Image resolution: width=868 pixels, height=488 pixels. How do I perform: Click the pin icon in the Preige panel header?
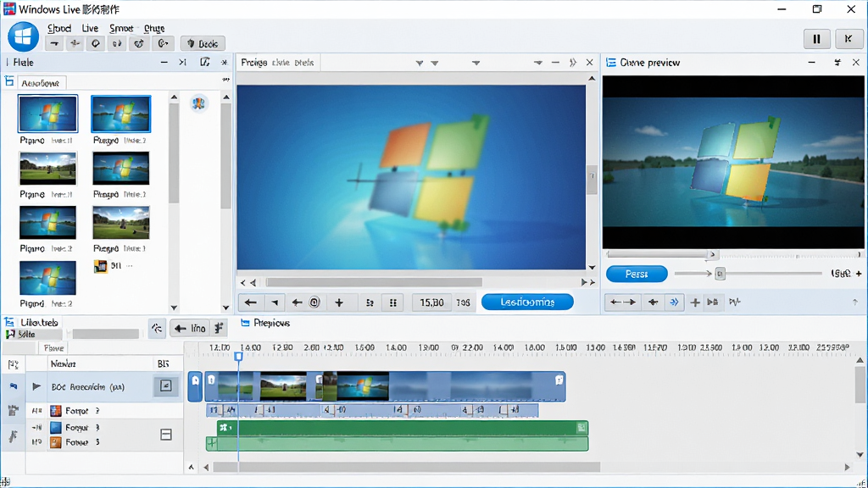tap(572, 63)
